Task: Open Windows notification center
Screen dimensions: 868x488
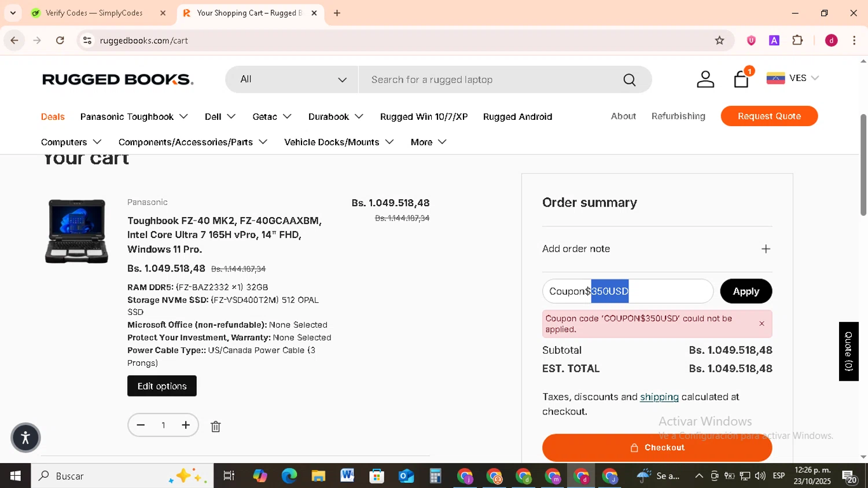Action: click(x=850, y=476)
